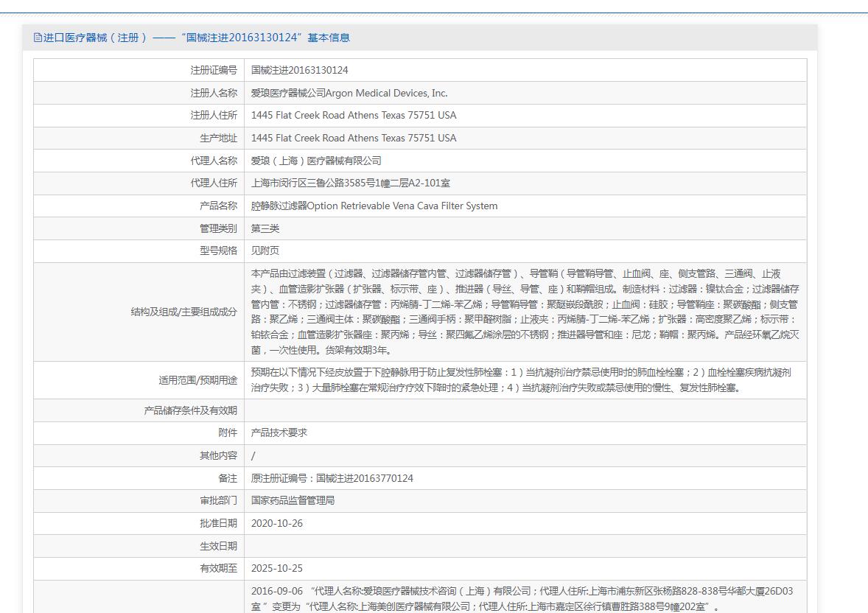
Task: Click the 备注 label
Action: click(x=228, y=478)
